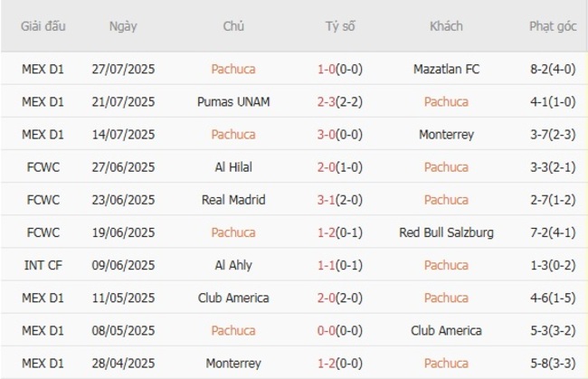Click the 1-1(0-1) score result
The height and width of the screenshot is (379, 588).
[x=340, y=265]
